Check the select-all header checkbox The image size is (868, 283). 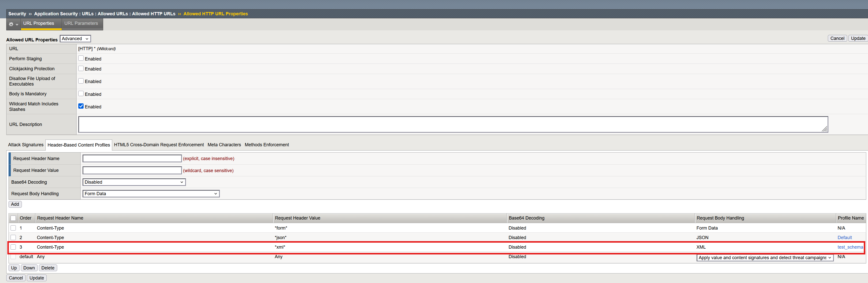point(13,218)
